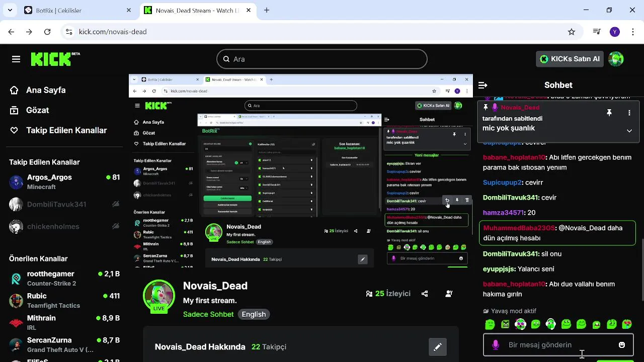
Task: Open the offline DombiliTavuk341 channel in sidebar
Action: (64, 204)
